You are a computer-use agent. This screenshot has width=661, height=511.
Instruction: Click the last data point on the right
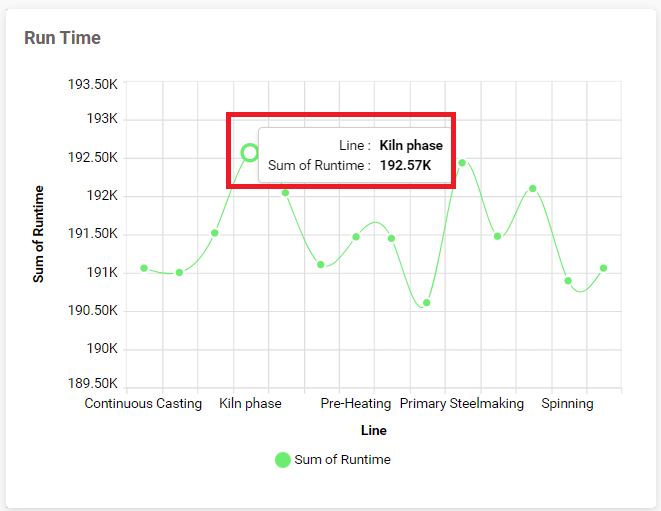pyautogui.click(x=603, y=268)
